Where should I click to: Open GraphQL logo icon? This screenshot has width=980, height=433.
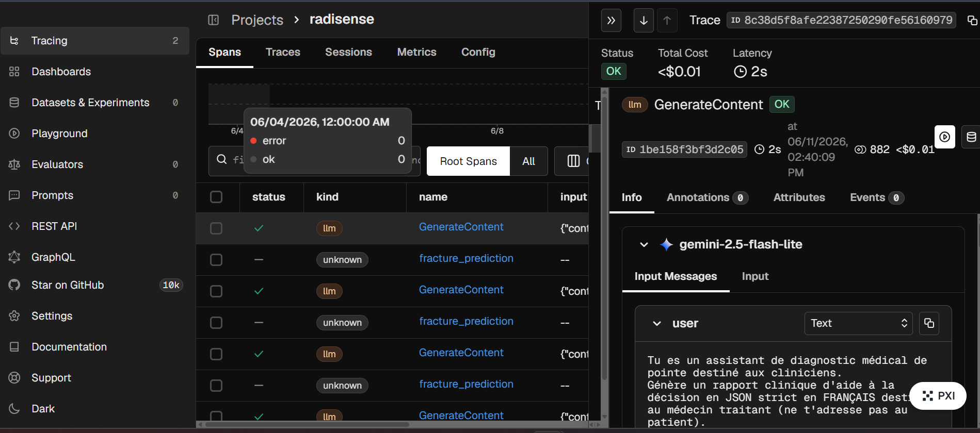pos(14,257)
